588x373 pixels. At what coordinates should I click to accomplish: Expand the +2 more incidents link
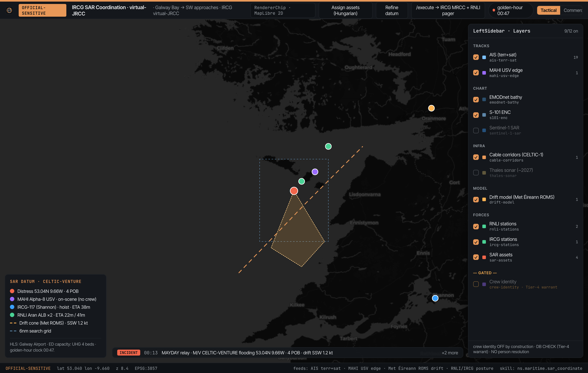point(450,353)
